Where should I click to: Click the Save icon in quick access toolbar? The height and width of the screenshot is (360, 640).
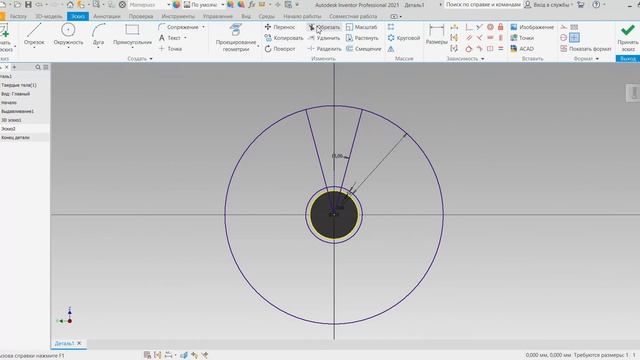click(x=28, y=5)
